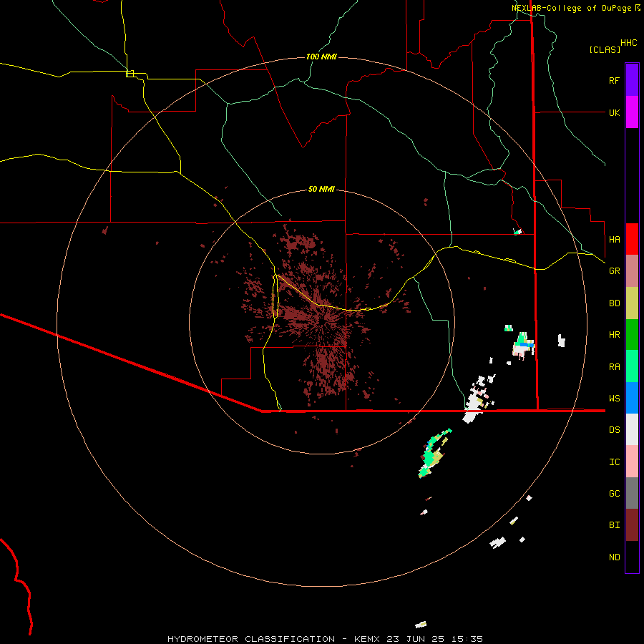Click the DS white legend swatch

[x=632, y=429]
